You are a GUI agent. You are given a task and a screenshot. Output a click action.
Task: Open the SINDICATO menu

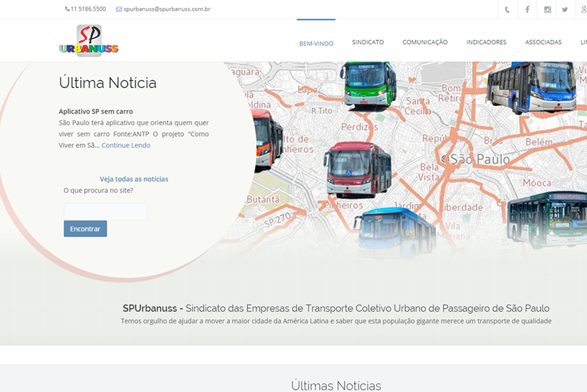coord(368,42)
